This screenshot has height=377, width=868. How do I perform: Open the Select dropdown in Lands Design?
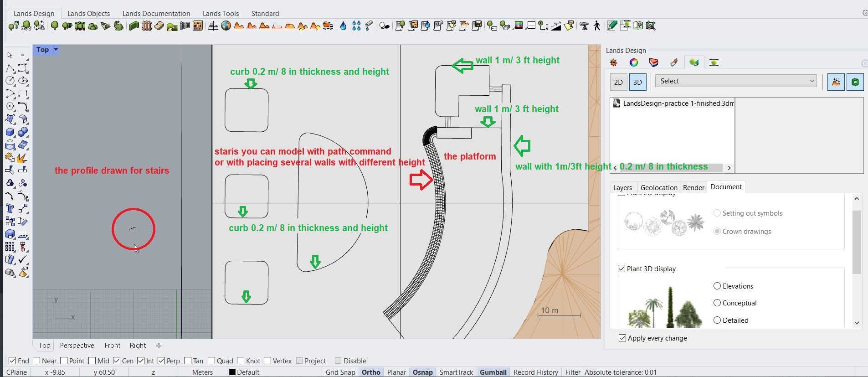point(736,81)
